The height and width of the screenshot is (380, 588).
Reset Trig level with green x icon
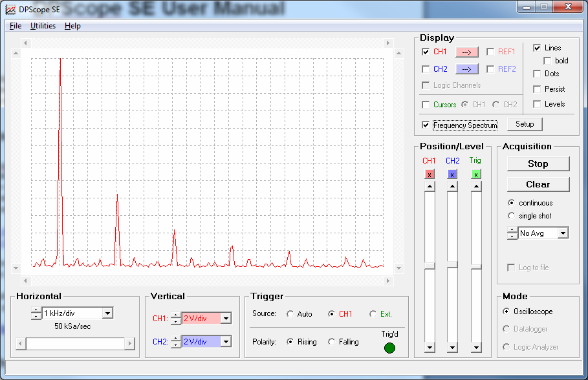[476, 174]
